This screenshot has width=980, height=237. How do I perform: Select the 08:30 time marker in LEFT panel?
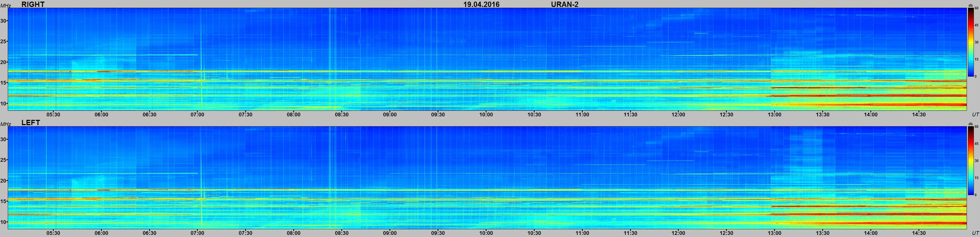[x=342, y=233]
